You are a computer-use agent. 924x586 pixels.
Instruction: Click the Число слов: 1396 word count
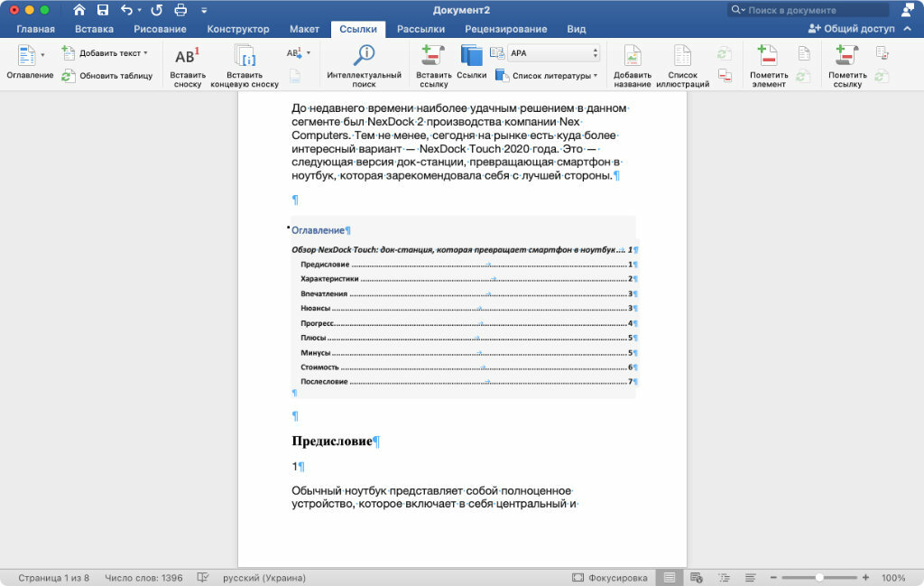(143, 578)
